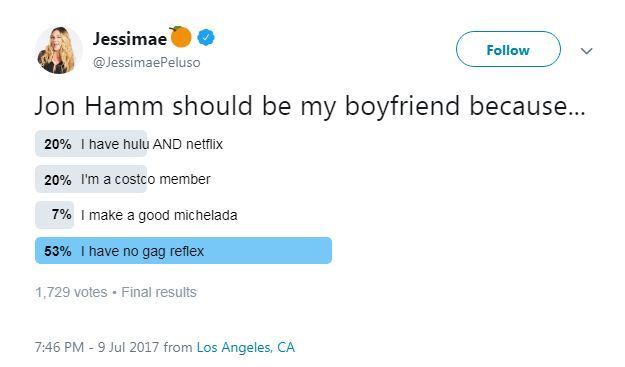This screenshot has height=367, width=625.
Task: Click the 53% blue poll result bar
Action: tap(183, 251)
